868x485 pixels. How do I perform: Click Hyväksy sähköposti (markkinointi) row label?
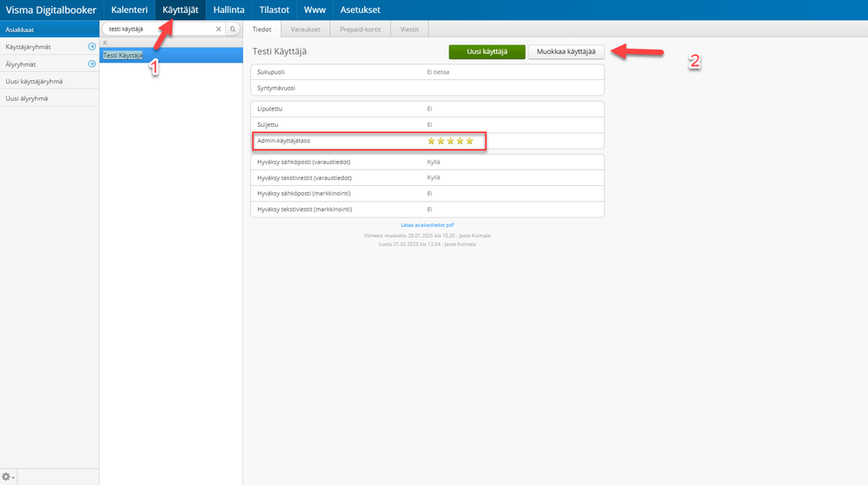(x=304, y=194)
